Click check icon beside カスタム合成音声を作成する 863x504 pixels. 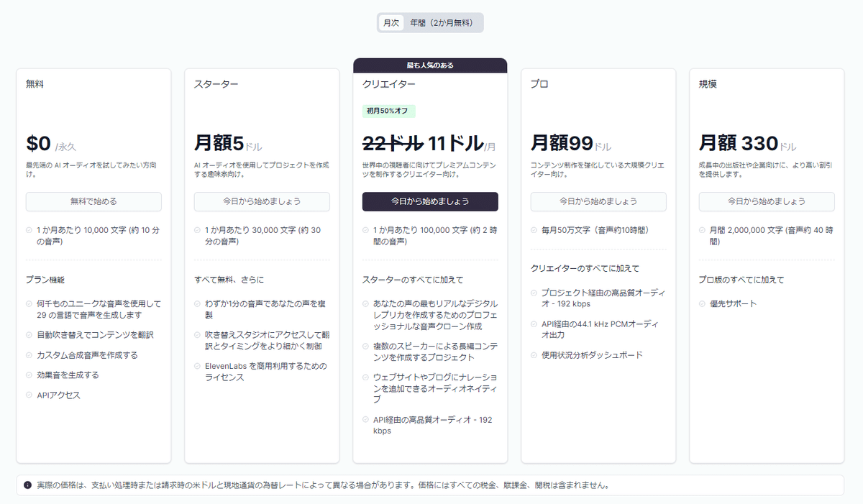[29, 355]
